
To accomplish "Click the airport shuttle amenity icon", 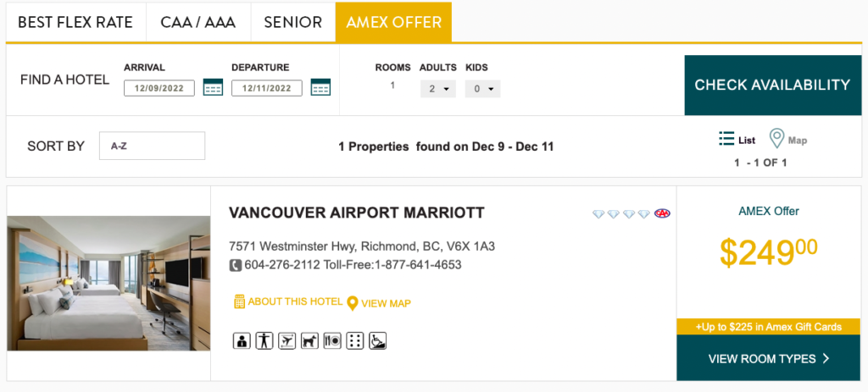I will (287, 340).
